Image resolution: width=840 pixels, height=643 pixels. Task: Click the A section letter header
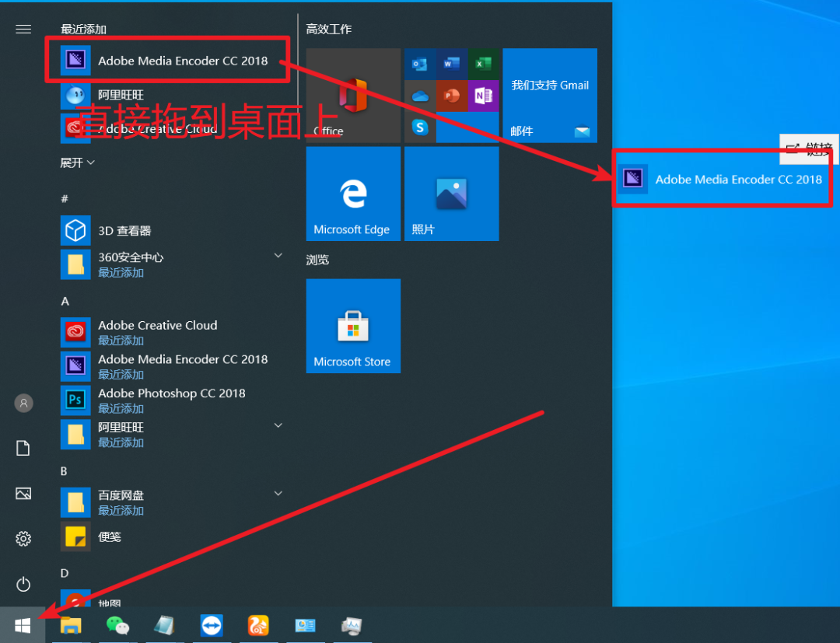[65, 302]
